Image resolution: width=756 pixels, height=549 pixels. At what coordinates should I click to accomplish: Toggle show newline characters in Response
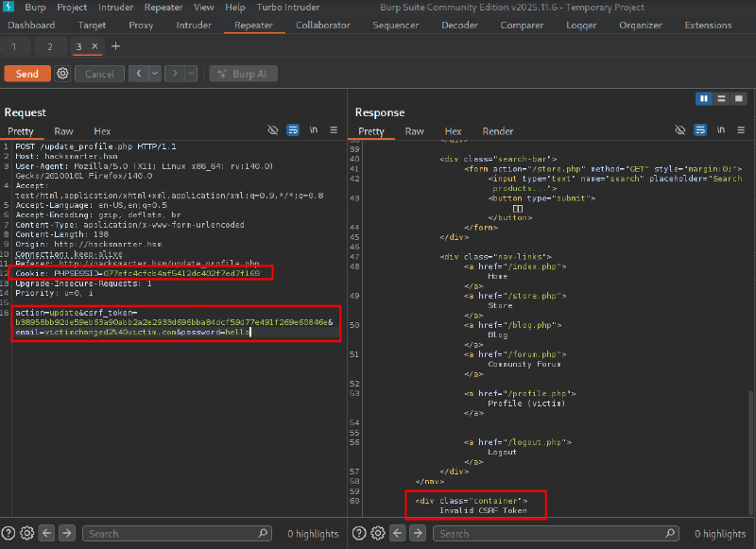pos(721,130)
